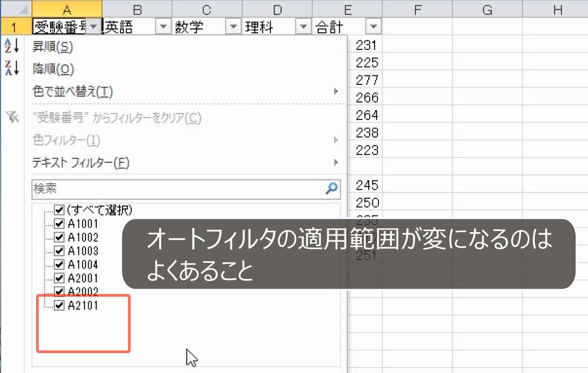This screenshot has height=373, width=588.
Task: Click the cell showing 245
Action: [x=365, y=185]
